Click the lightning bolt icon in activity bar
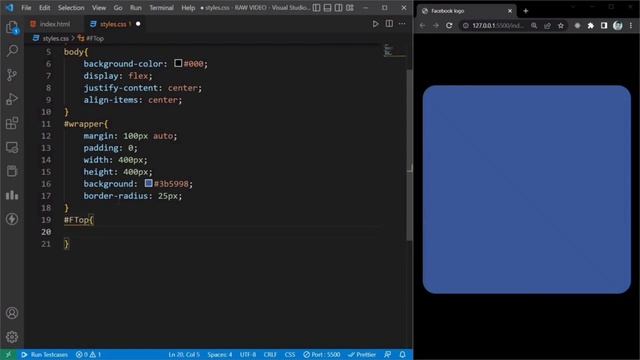The height and width of the screenshot is (360, 640). [12, 219]
